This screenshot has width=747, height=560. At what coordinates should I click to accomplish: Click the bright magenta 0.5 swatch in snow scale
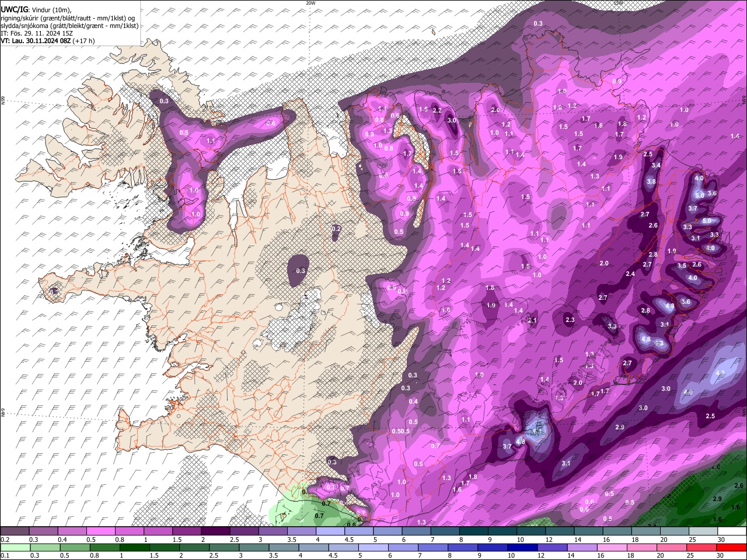click(100, 531)
